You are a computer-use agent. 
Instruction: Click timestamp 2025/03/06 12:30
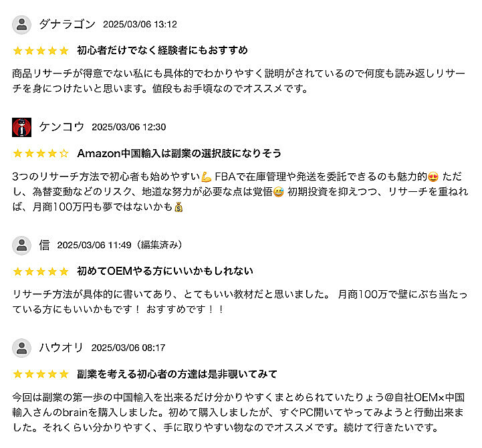point(128,127)
